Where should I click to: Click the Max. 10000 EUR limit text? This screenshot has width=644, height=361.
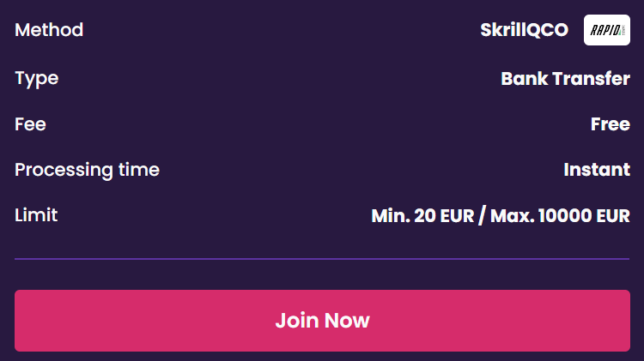pyautogui.click(x=560, y=216)
